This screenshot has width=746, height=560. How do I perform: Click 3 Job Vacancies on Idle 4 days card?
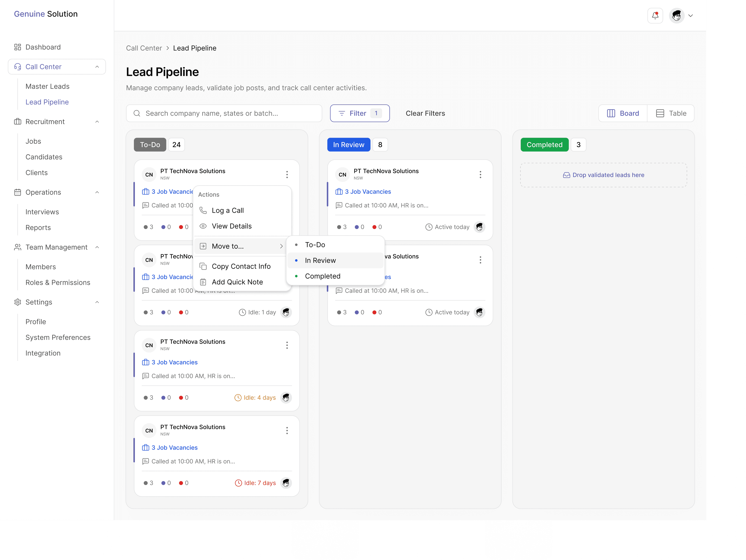170,362
